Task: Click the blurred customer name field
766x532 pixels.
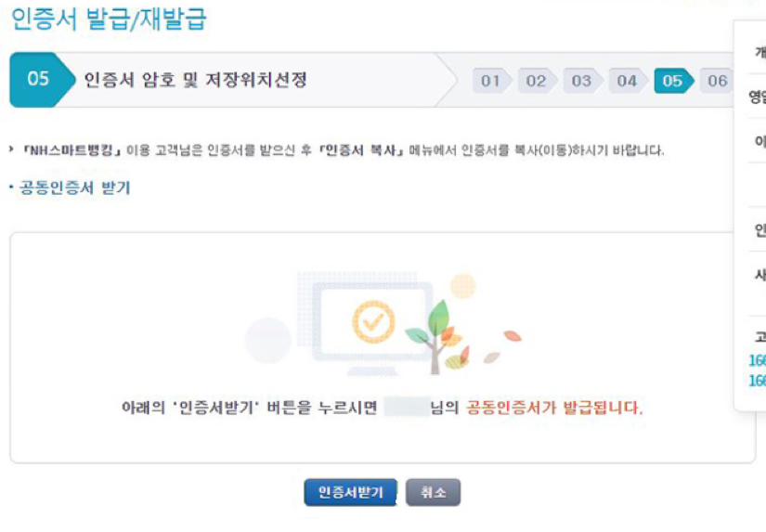Action: tap(407, 407)
